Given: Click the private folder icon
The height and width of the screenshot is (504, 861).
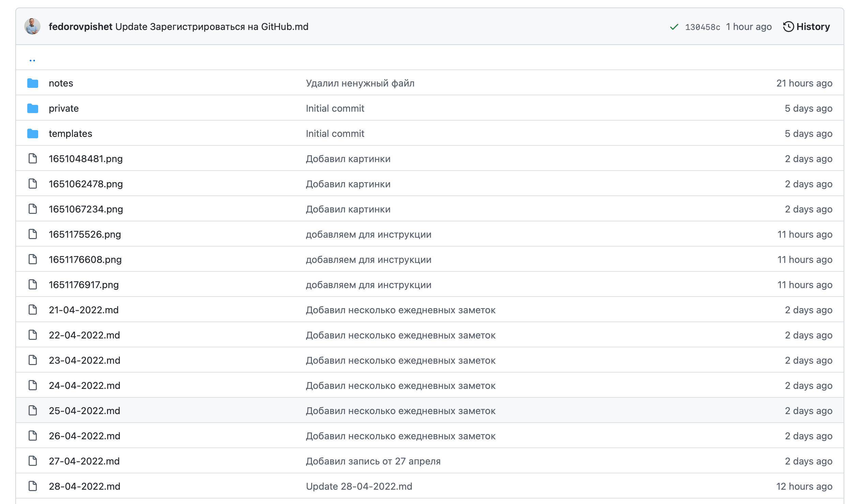Looking at the screenshot, I should 33,108.
